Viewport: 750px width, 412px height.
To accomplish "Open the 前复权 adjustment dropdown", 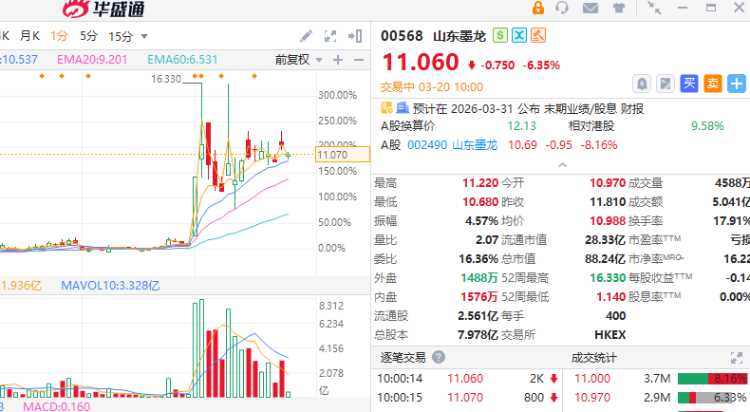I will [298, 60].
